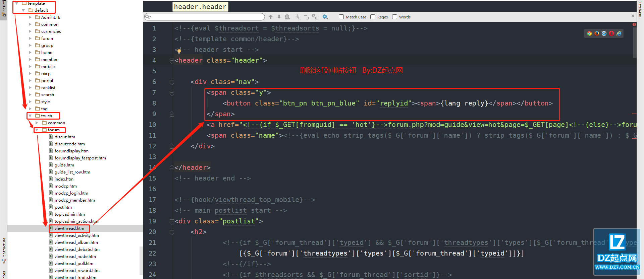Screen dimensions: 644x279
Task: Open the Database side tab
Action: tap(640, 9)
